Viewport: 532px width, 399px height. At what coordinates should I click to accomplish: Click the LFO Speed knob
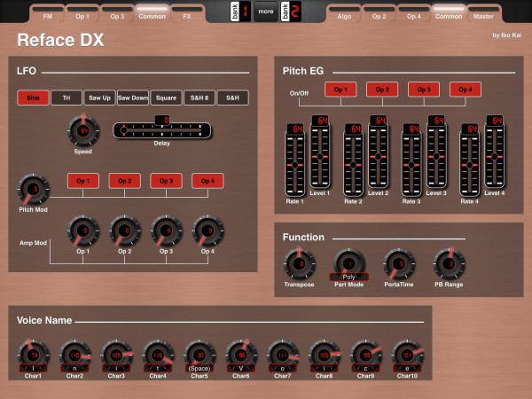coord(83,130)
